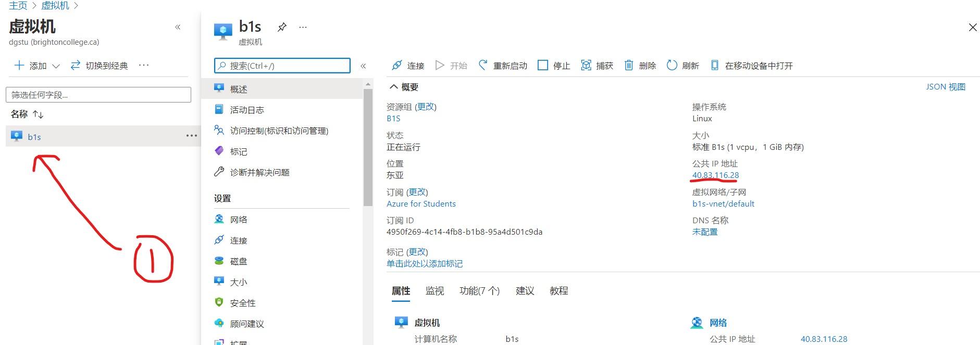
Task: Open the Disks (磁盘) sidebar item
Action: click(x=239, y=261)
